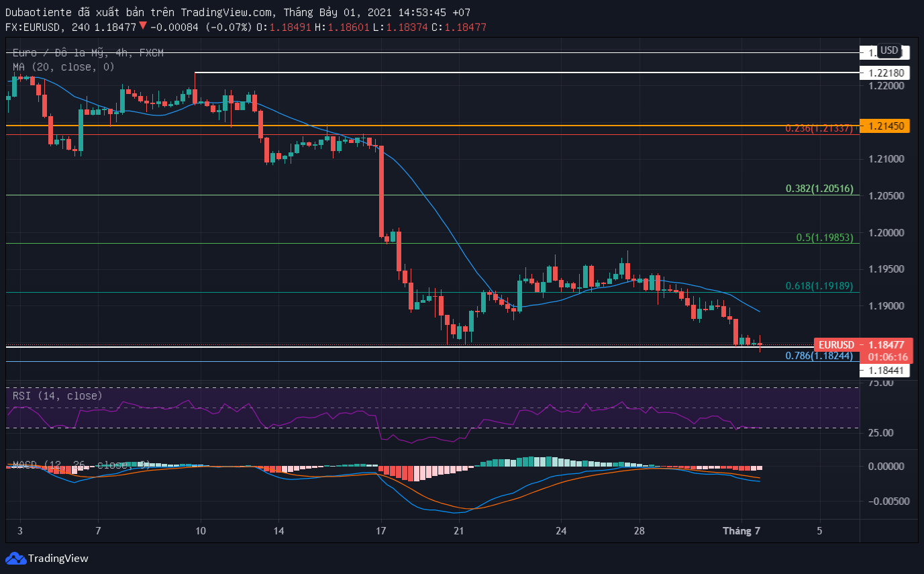Click the 01:06:16 candle countdown timer

tap(886, 357)
